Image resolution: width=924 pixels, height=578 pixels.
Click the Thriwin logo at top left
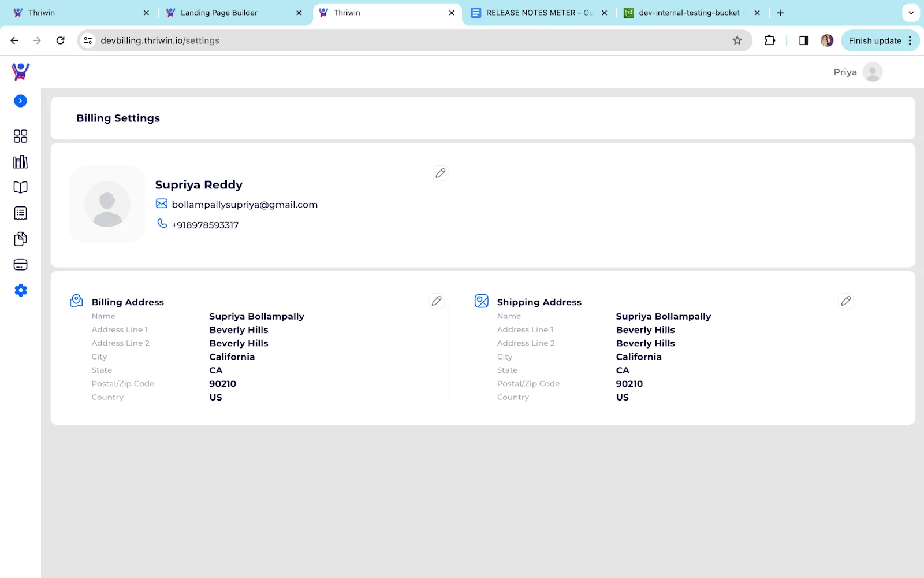21,72
